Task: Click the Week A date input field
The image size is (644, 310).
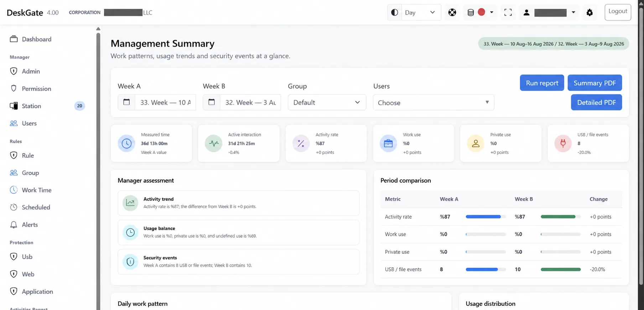Action: [165, 102]
